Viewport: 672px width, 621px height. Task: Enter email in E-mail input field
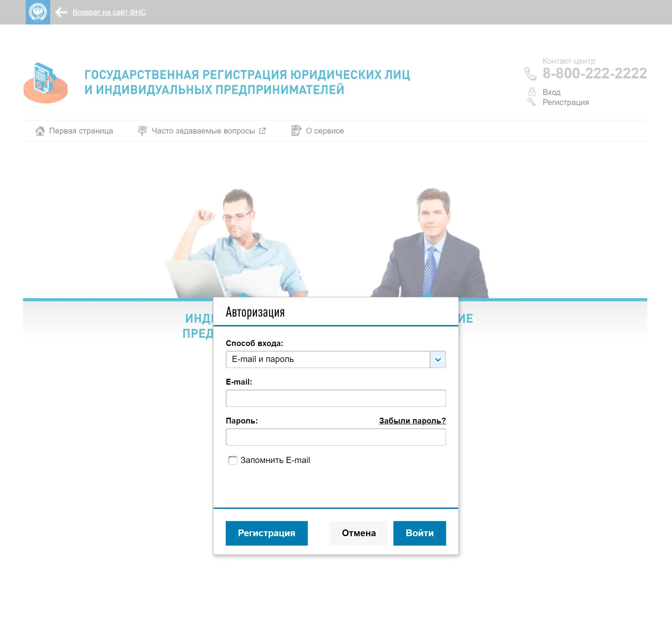coord(335,398)
